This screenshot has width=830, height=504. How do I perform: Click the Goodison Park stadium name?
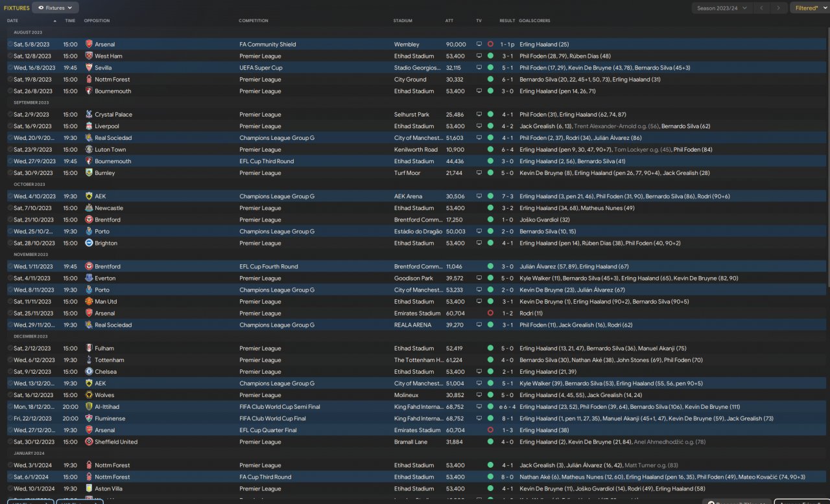pyautogui.click(x=414, y=278)
